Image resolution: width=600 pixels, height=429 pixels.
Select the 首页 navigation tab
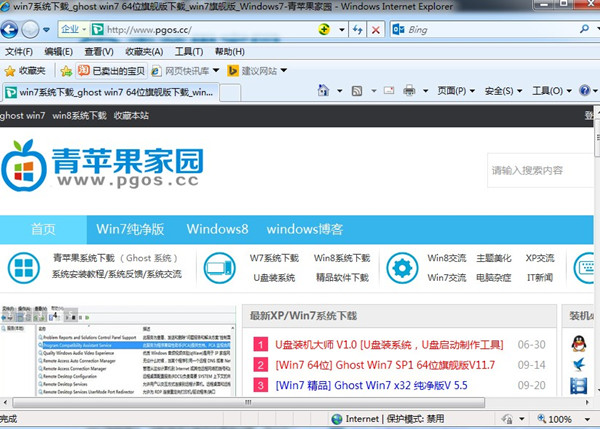[x=43, y=229]
